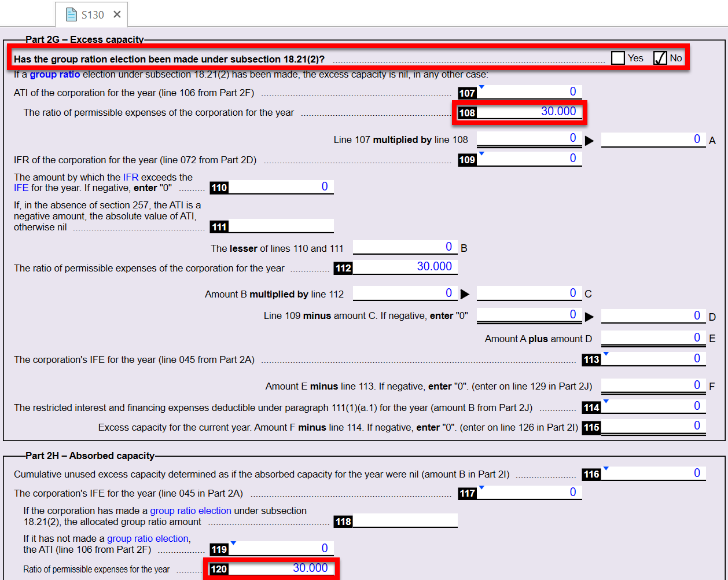Viewport: 728px width, 580px height.
Task: Click the amount A field
Action: [653, 140]
